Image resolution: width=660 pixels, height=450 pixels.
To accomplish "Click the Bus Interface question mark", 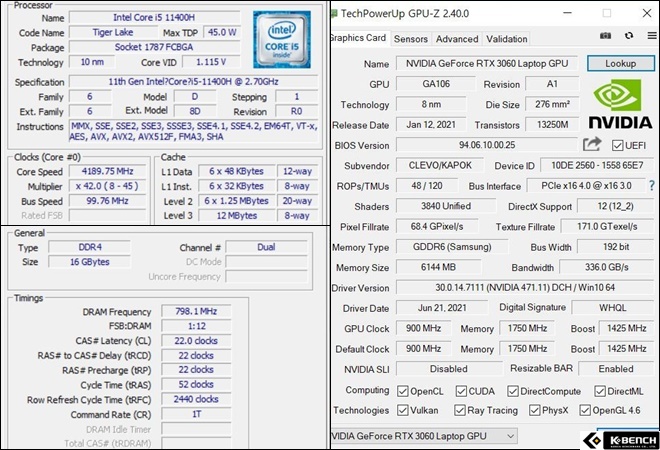I will click(652, 186).
